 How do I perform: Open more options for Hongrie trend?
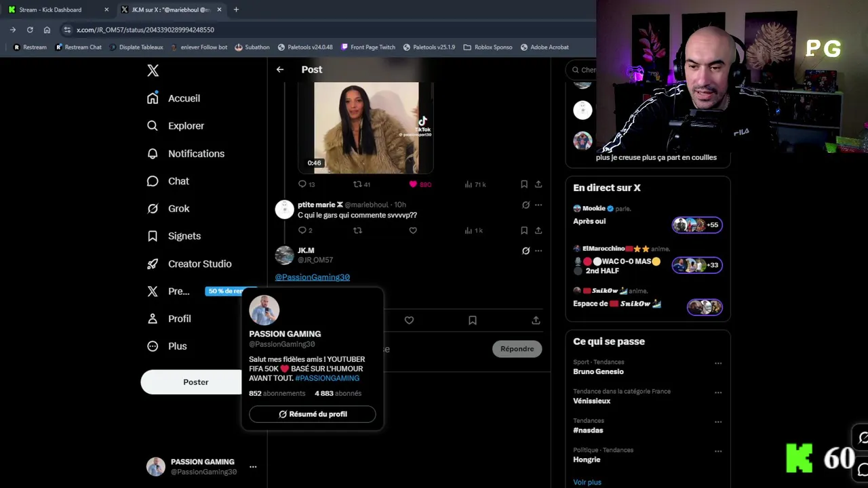[x=718, y=451]
